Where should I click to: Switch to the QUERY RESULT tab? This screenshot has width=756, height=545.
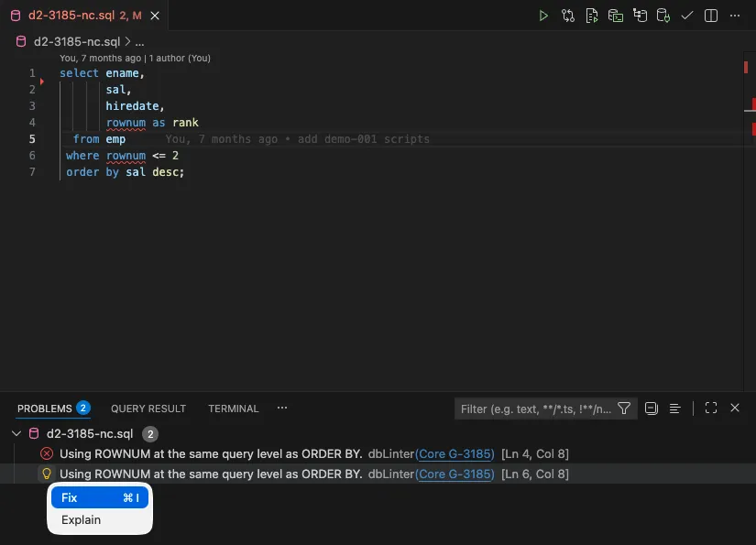click(148, 409)
